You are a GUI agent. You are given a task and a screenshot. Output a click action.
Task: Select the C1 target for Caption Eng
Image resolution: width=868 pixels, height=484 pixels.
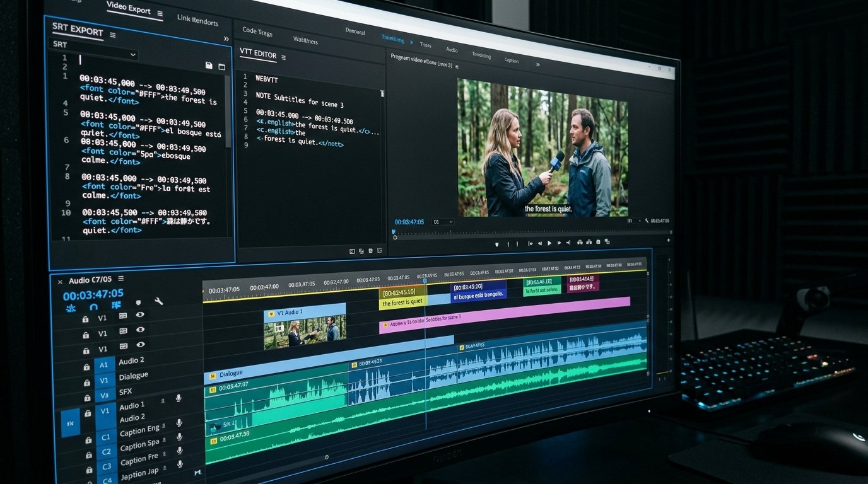click(106, 437)
